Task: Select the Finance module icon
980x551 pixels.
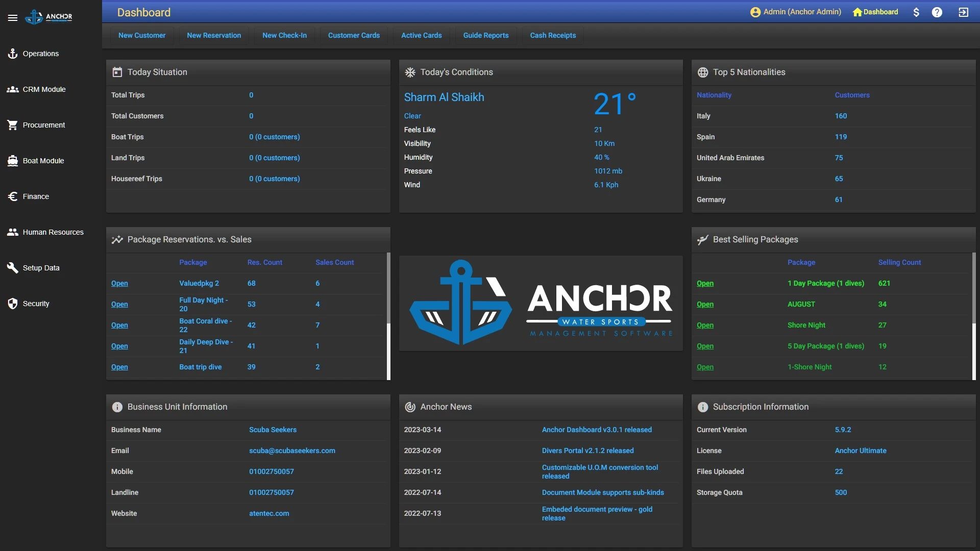Action: [13, 197]
